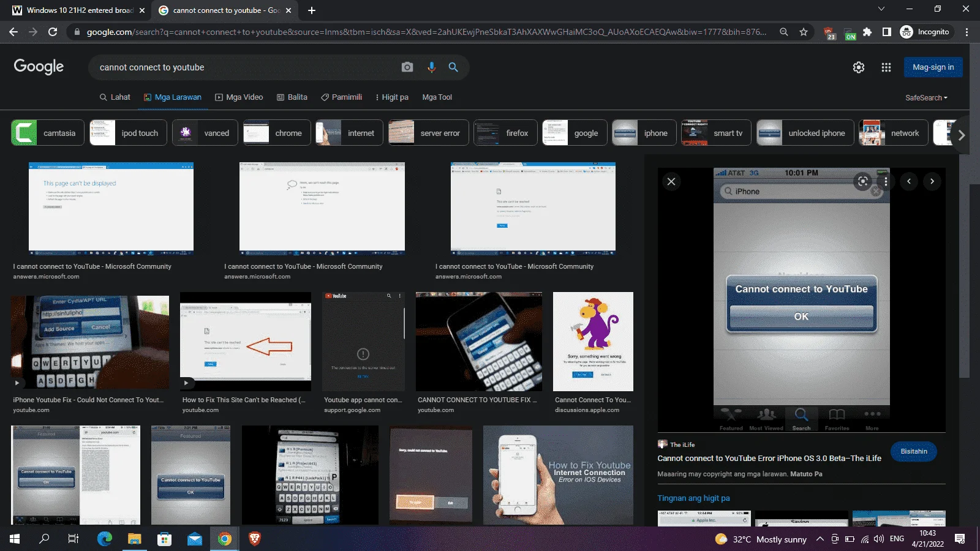Open the Google apps grid
Image resolution: width=980 pixels, height=551 pixels.
886,67
